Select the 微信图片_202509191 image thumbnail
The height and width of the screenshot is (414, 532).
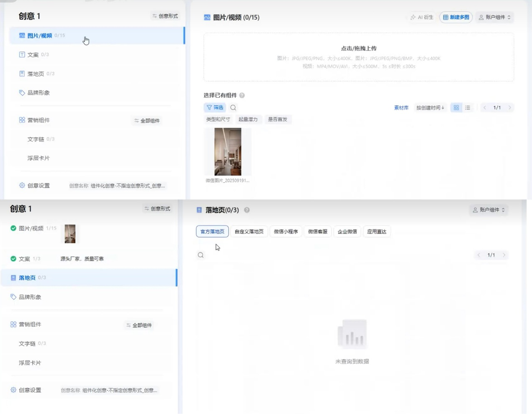(x=228, y=152)
